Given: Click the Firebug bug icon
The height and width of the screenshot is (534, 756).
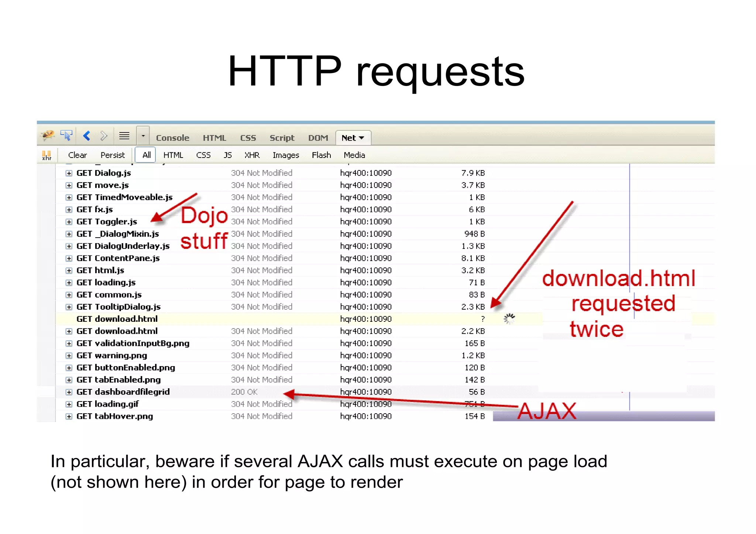Looking at the screenshot, I should [x=48, y=136].
